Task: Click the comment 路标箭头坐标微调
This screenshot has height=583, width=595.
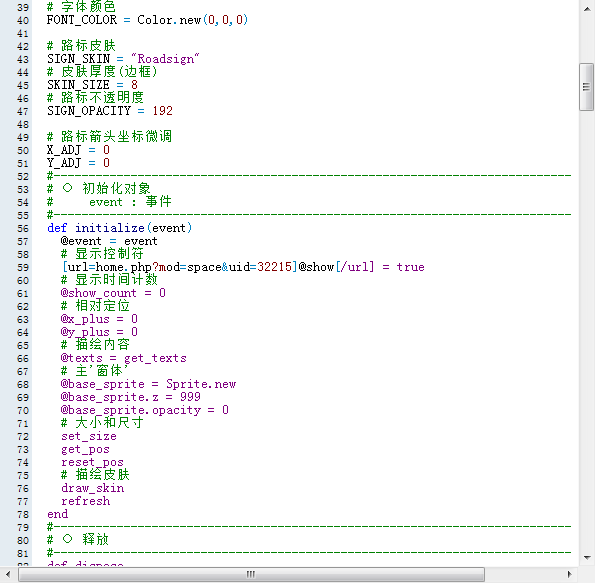Action: coord(116,137)
